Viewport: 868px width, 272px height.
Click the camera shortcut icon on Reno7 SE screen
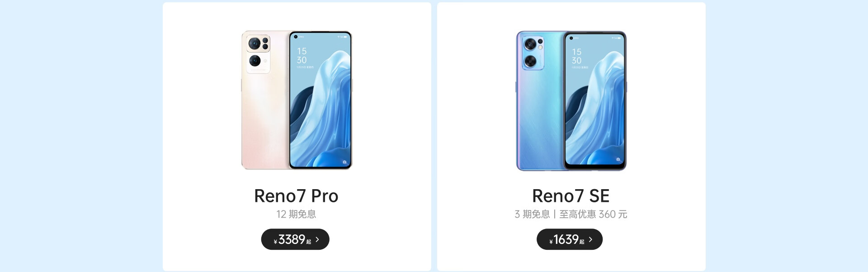[618, 159]
